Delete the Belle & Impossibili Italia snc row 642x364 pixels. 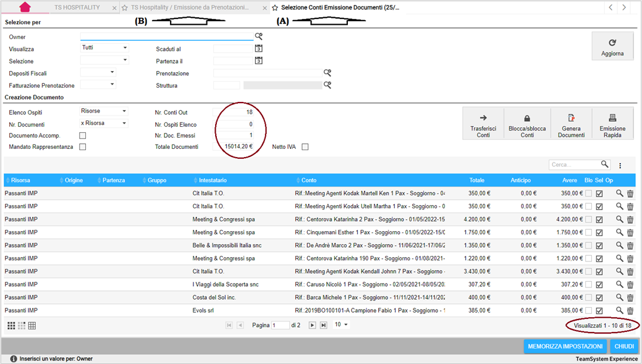point(630,246)
